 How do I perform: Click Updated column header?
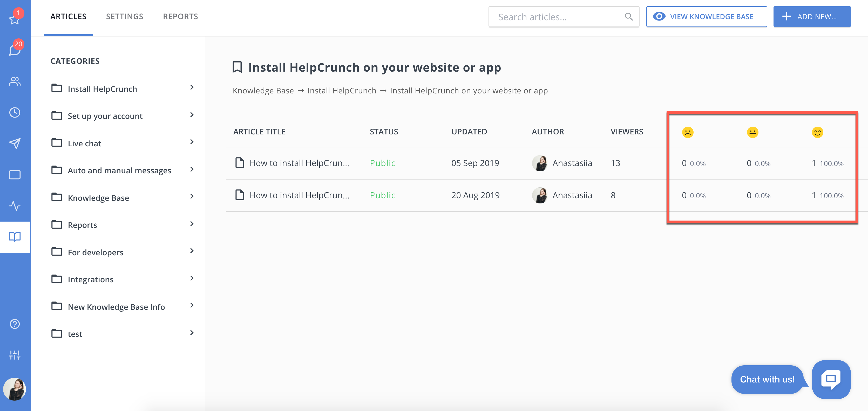tap(469, 132)
